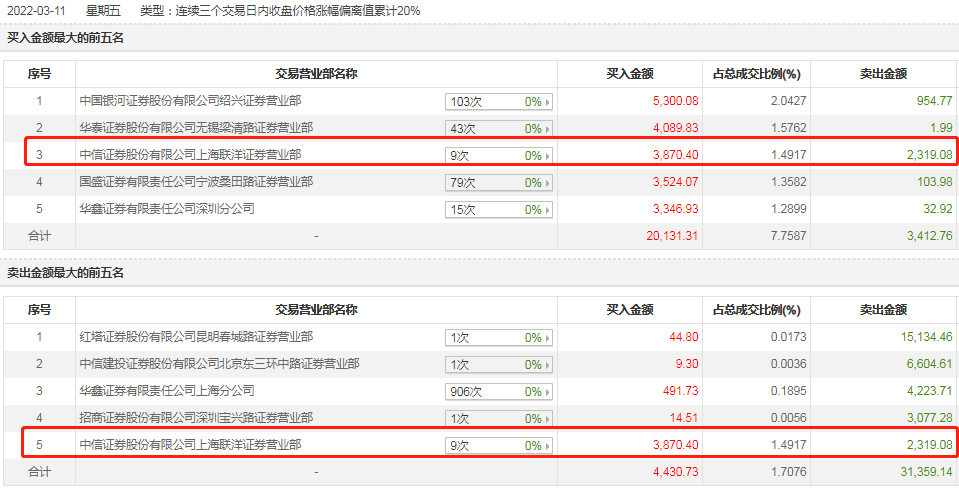Select total buy amount 20,131.31
This screenshot has height=489, width=959.
[x=672, y=235]
